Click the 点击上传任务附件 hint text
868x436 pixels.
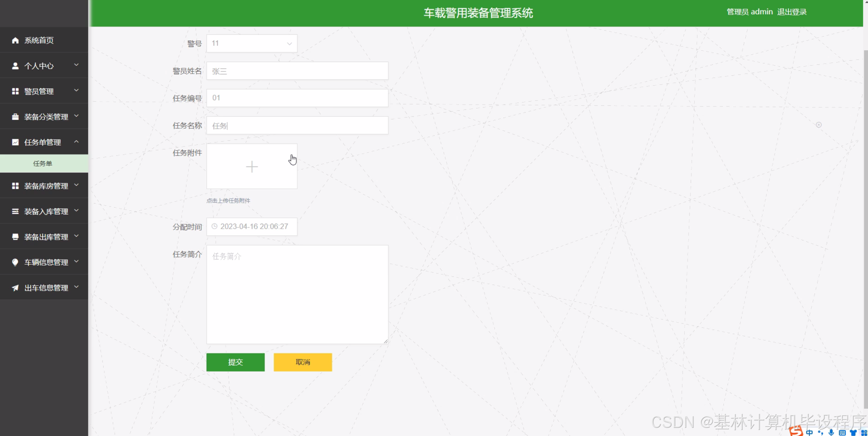(228, 201)
